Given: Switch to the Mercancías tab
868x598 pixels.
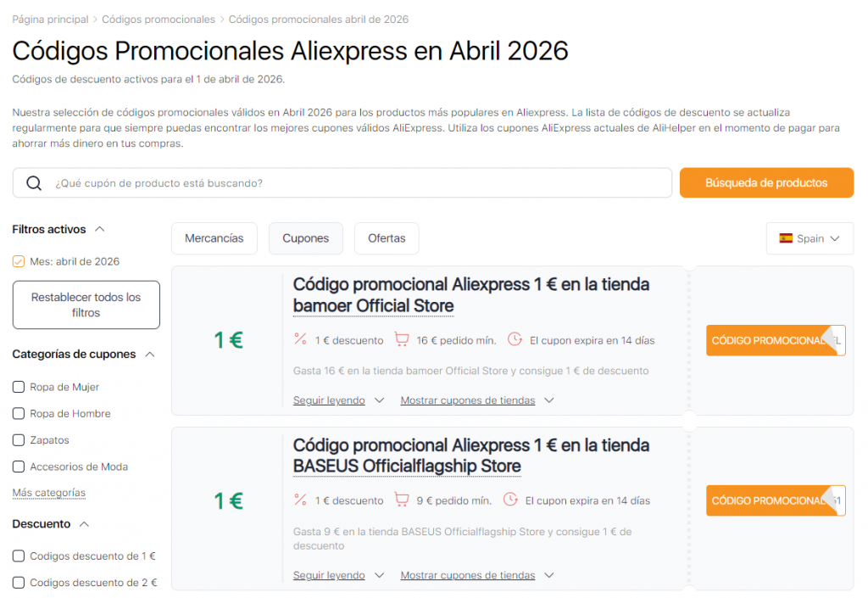Looking at the screenshot, I should coord(214,238).
